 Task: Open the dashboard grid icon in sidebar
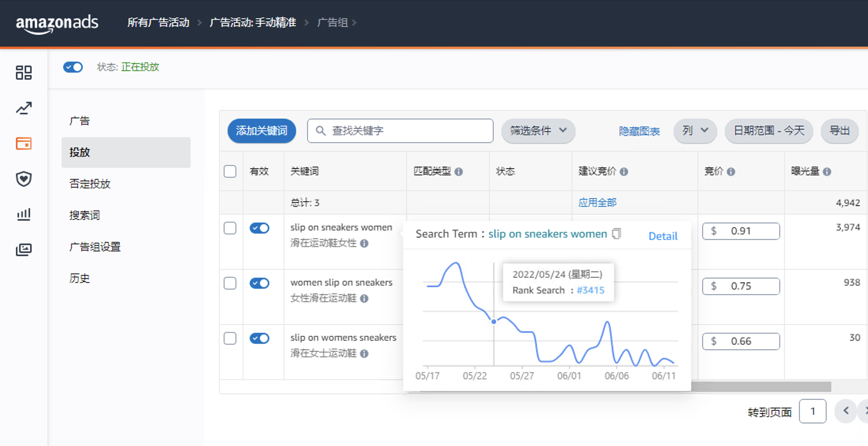click(x=24, y=73)
